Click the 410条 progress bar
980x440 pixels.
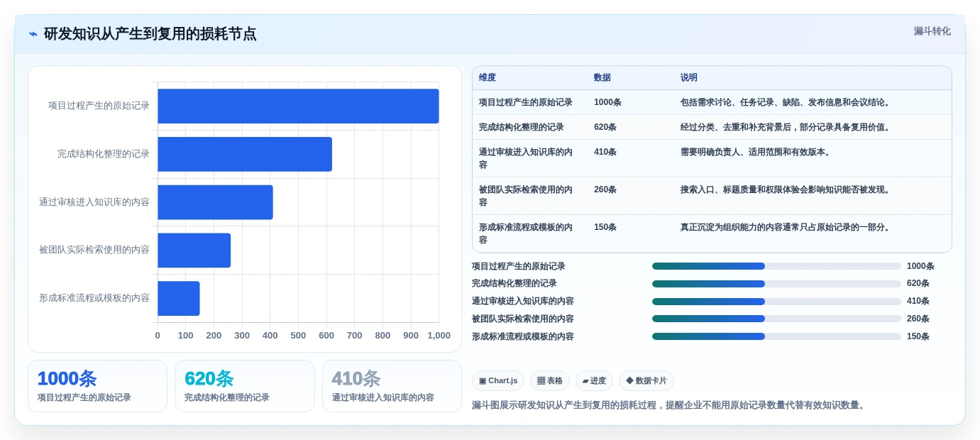click(x=776, y=301)
